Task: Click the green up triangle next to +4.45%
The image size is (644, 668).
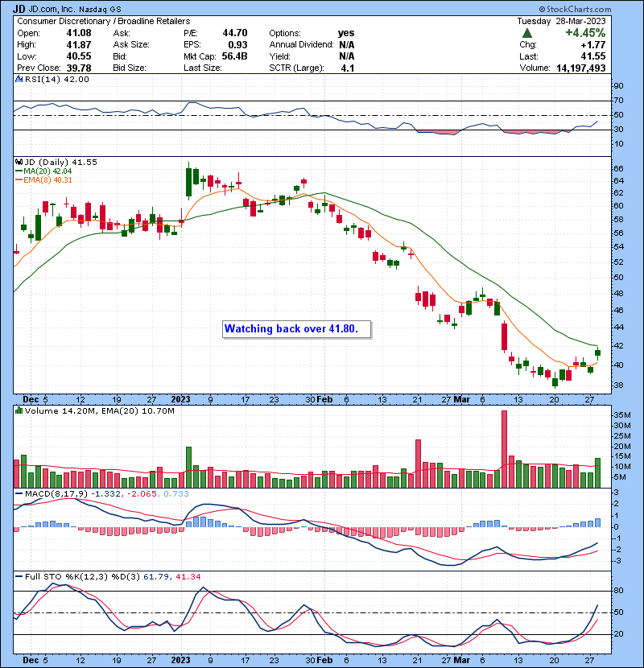Action: point(526,33)
